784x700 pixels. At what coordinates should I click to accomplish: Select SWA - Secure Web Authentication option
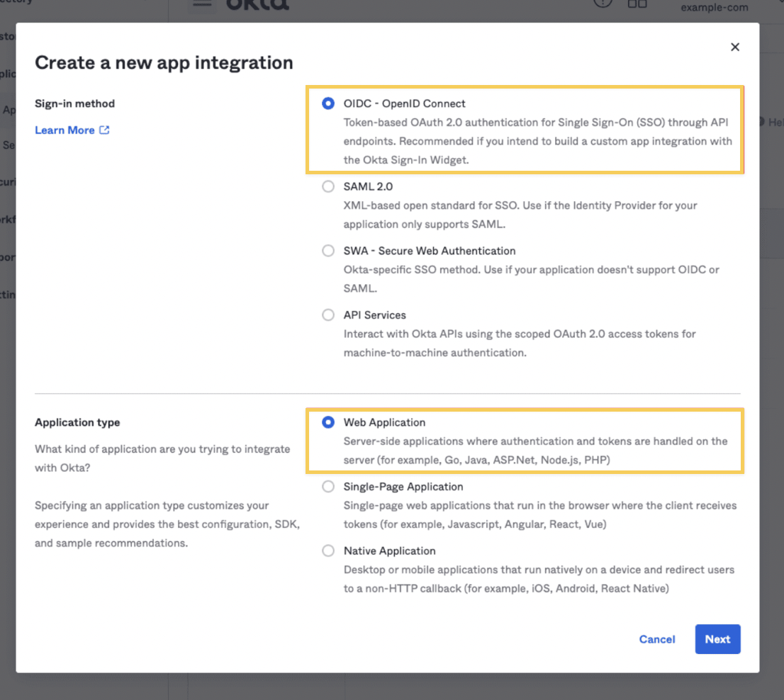click(328, 251)
